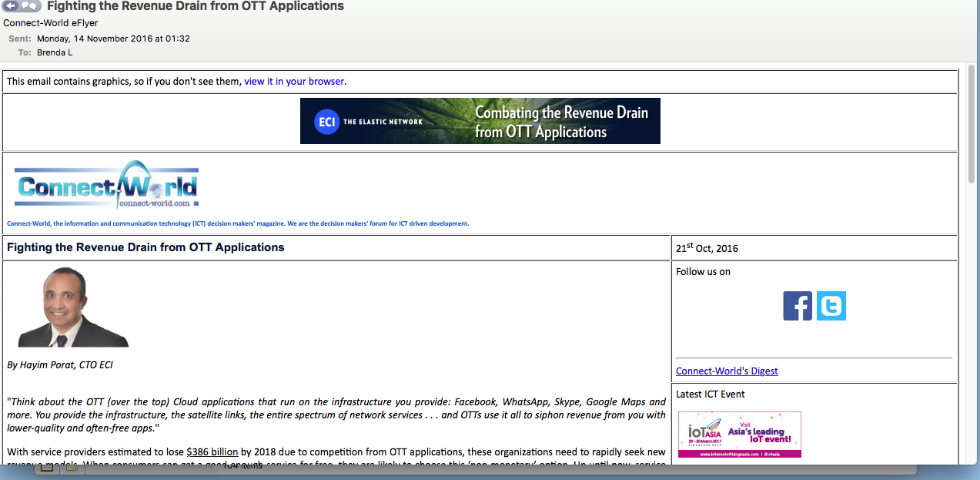Click the email subject title in header
Screen dimensions: 980x480
click(x=196, y=6)
